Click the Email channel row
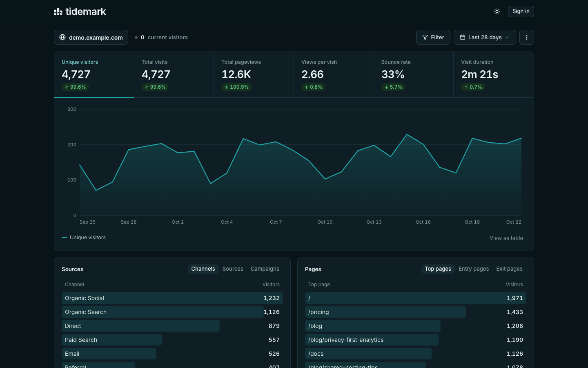The width and height of the screenshot is (588, 368). (172, 354)
